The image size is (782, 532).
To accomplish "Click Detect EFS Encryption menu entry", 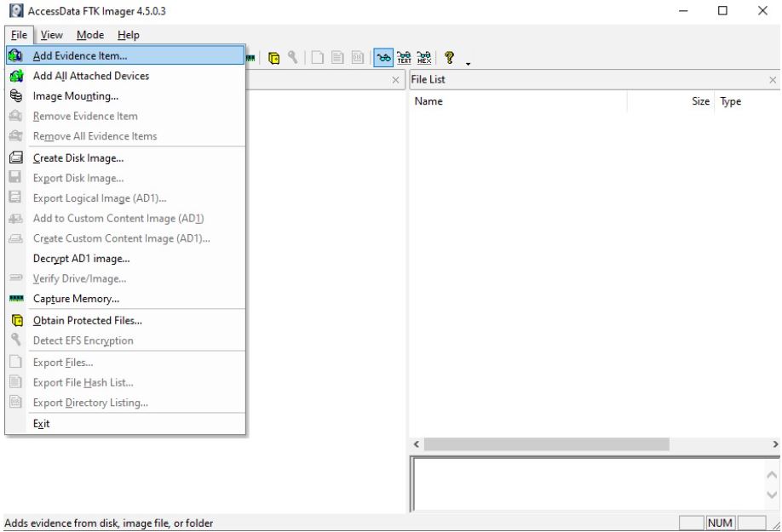I will (125, 340).
